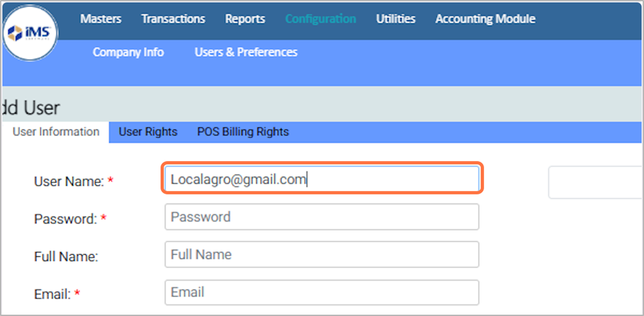Click the 'Email:' field label
This screenshot has height=316, width=644.
tap(52, 294)
